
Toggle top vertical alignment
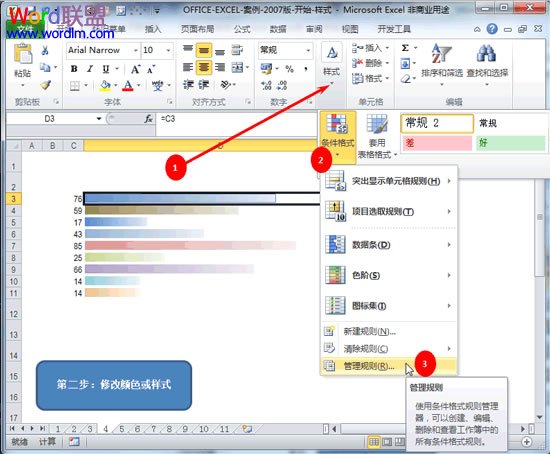(x=188, y=49)
